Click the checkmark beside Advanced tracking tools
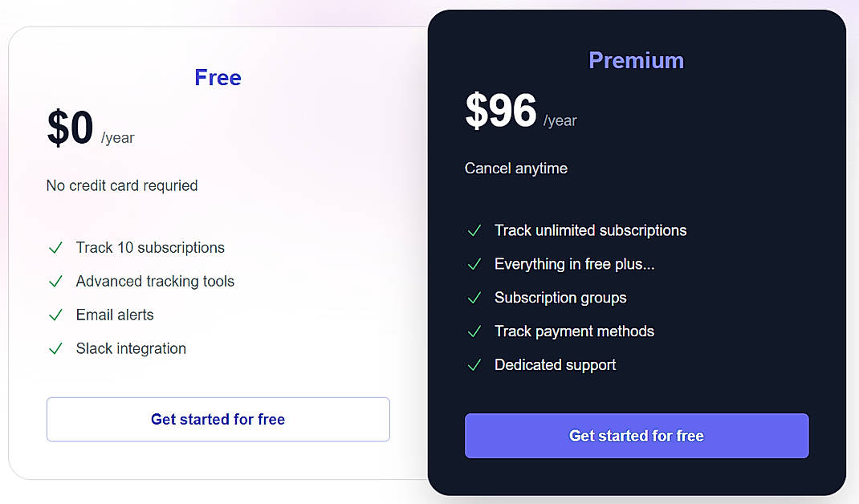 pos(55,282)
